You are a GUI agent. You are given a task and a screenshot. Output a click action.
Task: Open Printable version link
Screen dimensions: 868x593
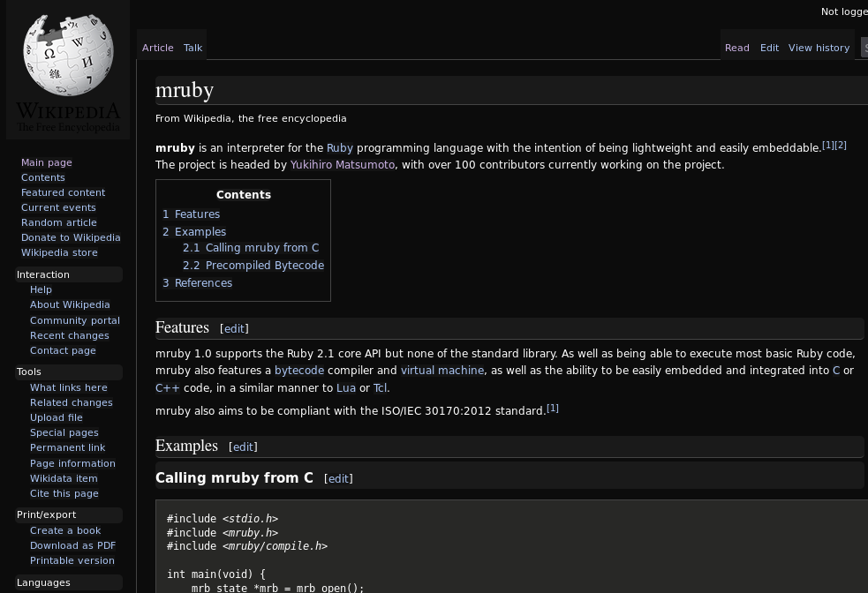(x=72, y=560)
